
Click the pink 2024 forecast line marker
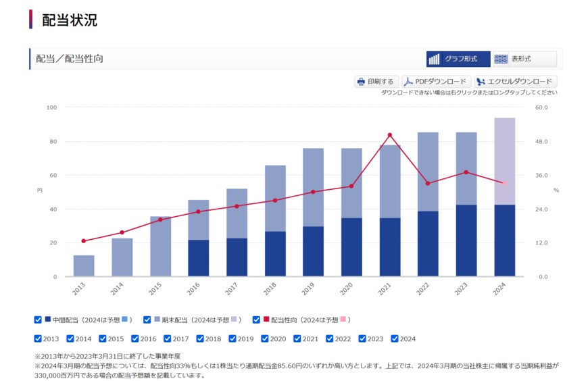504,183
